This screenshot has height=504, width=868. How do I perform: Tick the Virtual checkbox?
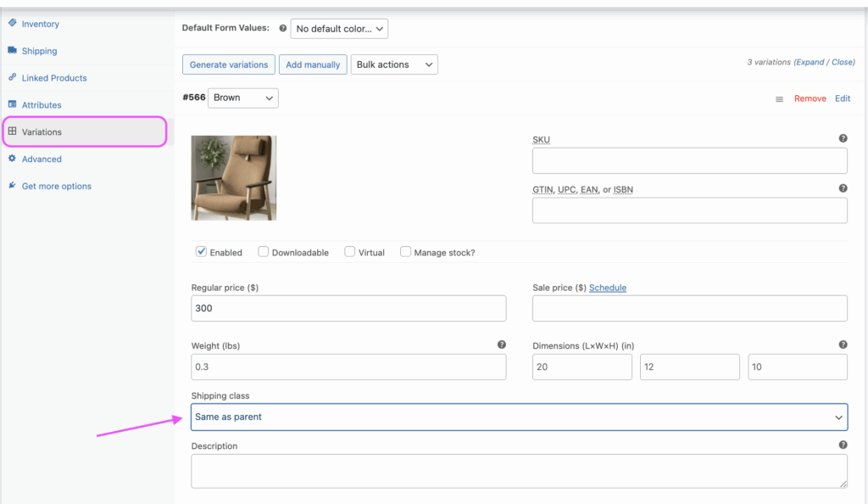tap(349, 252)
